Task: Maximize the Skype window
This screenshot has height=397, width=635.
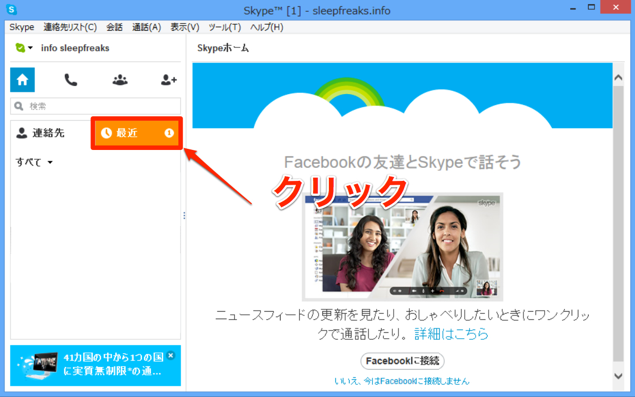Action: (x=591, y=7)
